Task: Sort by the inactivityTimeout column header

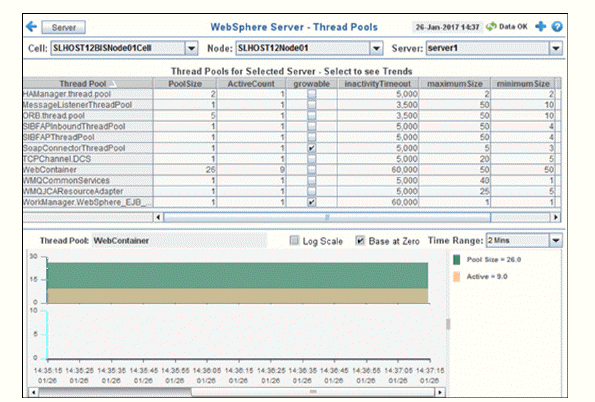Action: click(378, 84)
